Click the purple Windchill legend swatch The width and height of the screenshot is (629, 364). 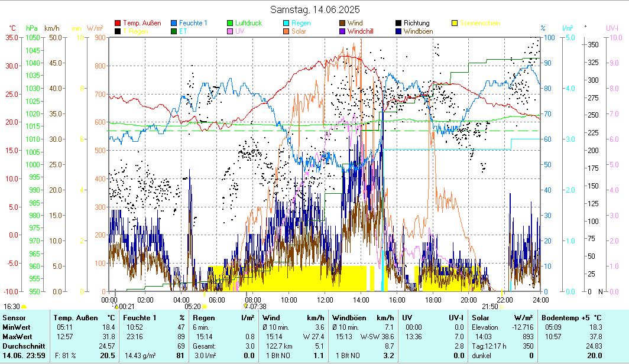tap(343, 31)
